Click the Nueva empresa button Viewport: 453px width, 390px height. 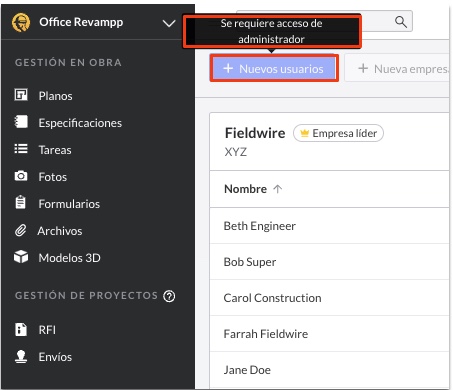click(x=397, y=69)
